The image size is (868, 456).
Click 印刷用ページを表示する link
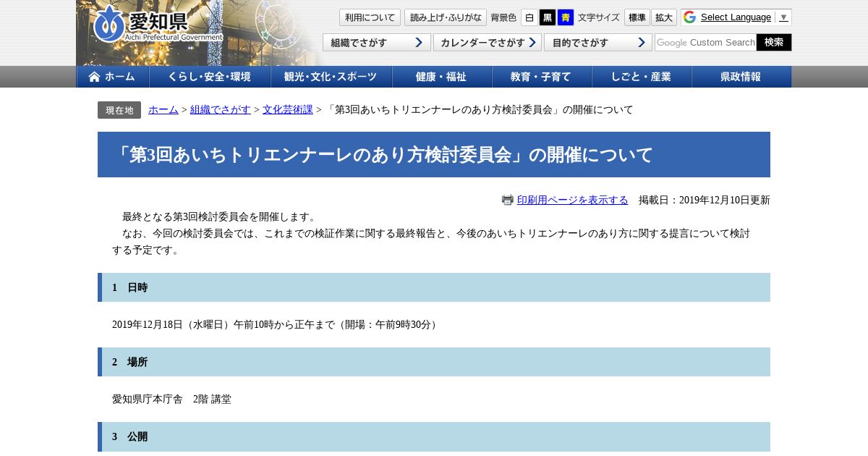(573, 200)
